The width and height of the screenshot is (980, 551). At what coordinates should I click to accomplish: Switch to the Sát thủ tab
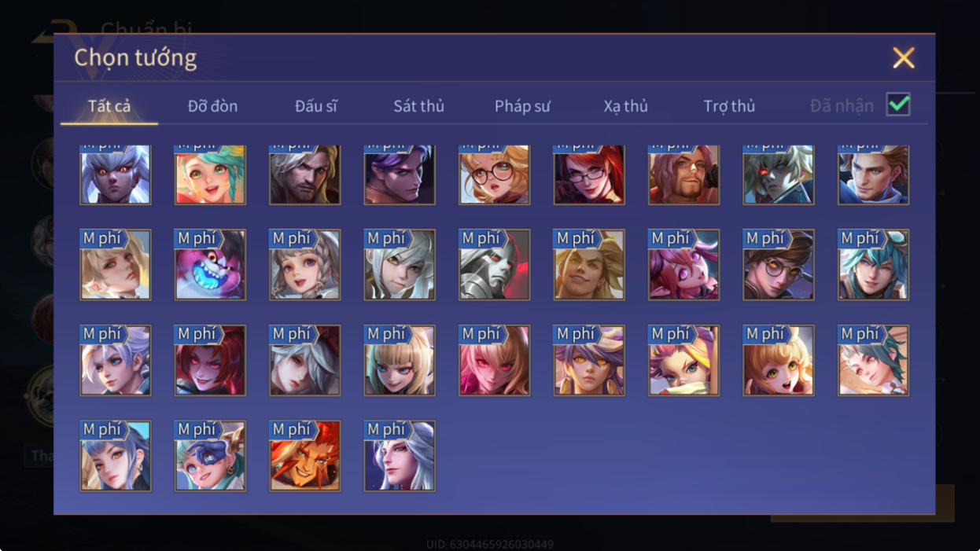tap(418, 106)
